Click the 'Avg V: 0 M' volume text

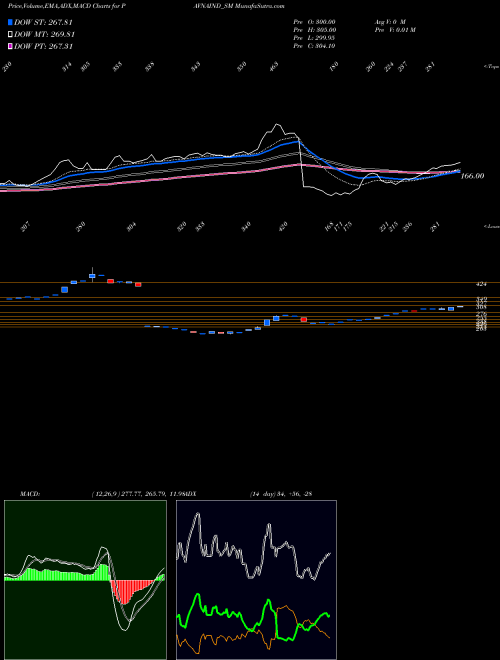pos(389,22)
